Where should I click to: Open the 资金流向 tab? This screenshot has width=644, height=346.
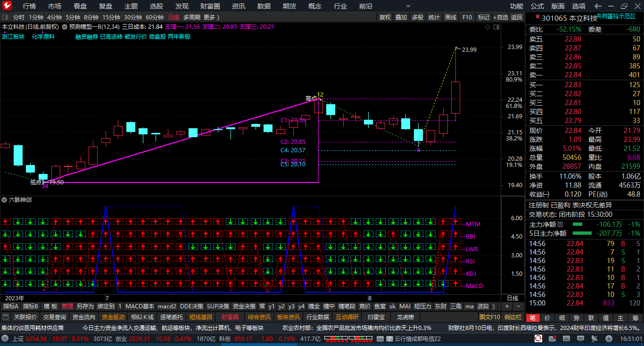(x=84, y=317)
